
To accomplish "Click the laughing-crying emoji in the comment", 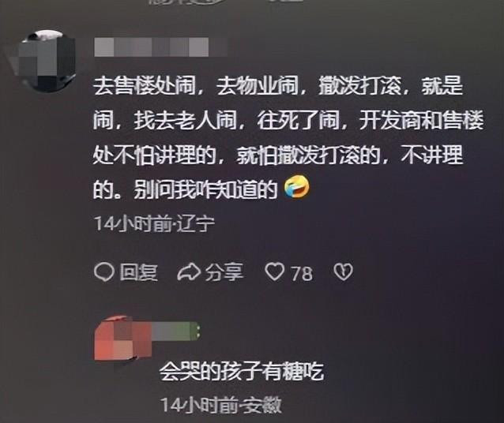I will (x=297, y=188).
